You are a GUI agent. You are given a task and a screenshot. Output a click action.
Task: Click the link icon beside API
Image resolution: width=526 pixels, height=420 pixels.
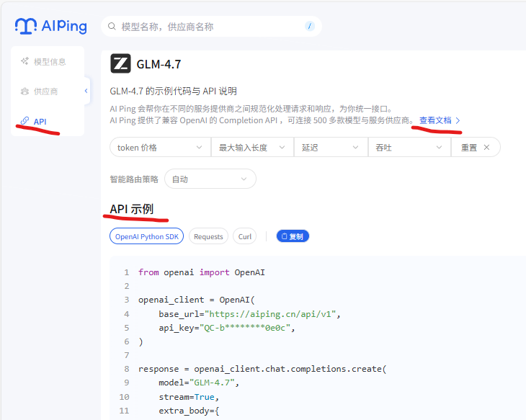tap(24, 121)
